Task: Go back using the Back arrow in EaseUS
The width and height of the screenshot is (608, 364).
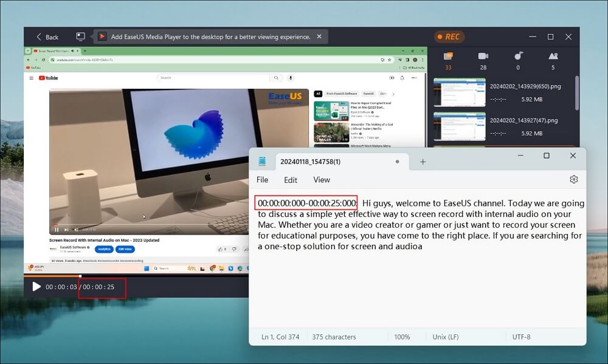Action: coord(47,37)
